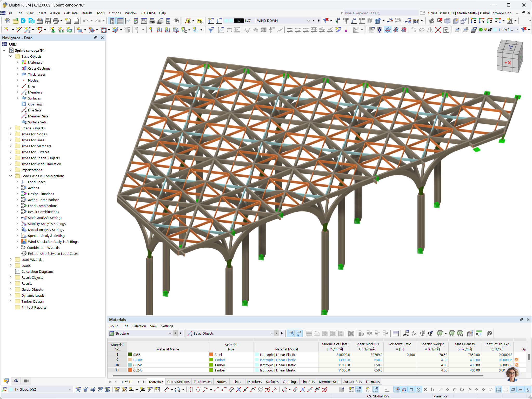Click the new node star icon
This screenshot has height=399, width=532.
click(x=6, y=30)
